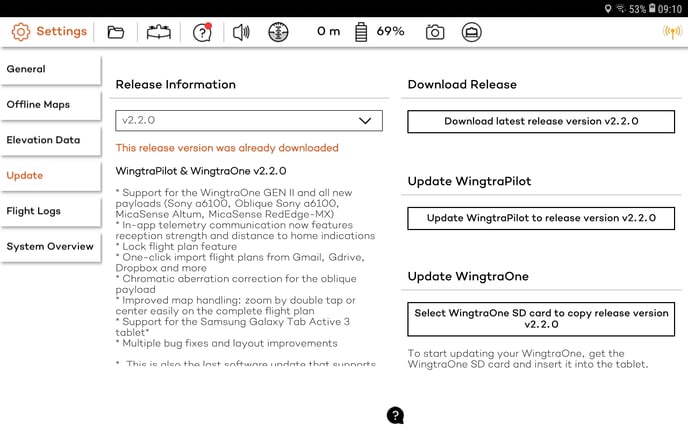Click the 'To start updating your WingtraOne' hint
Viewport: 688px width, 430px height.
tap(528, 359)
